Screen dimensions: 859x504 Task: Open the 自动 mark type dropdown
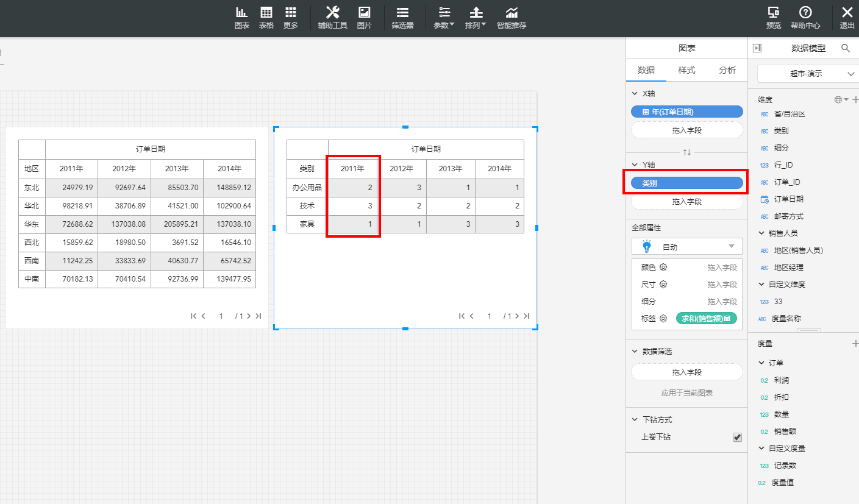point(686,247)
